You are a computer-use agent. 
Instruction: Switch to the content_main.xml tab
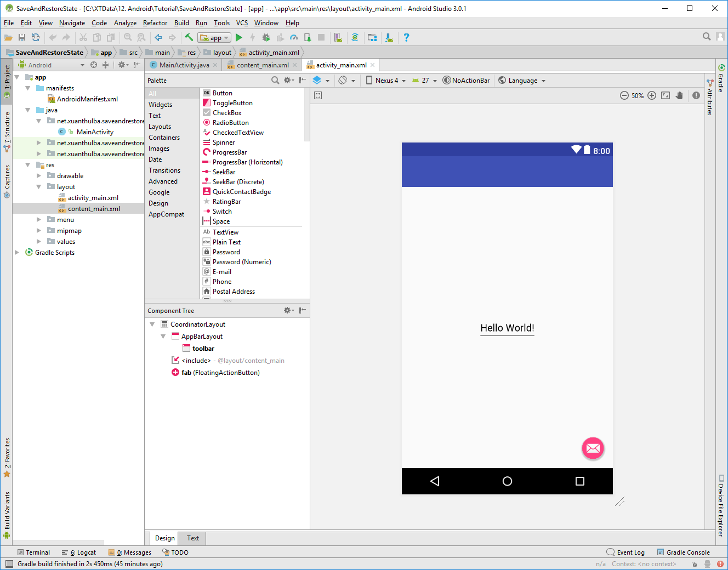point(263,65)
